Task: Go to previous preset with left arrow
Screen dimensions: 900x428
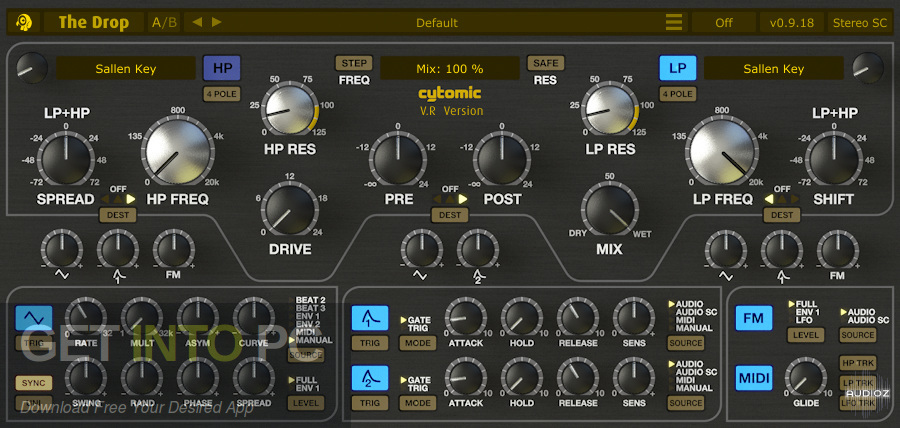Action: [x=197, y=22]
